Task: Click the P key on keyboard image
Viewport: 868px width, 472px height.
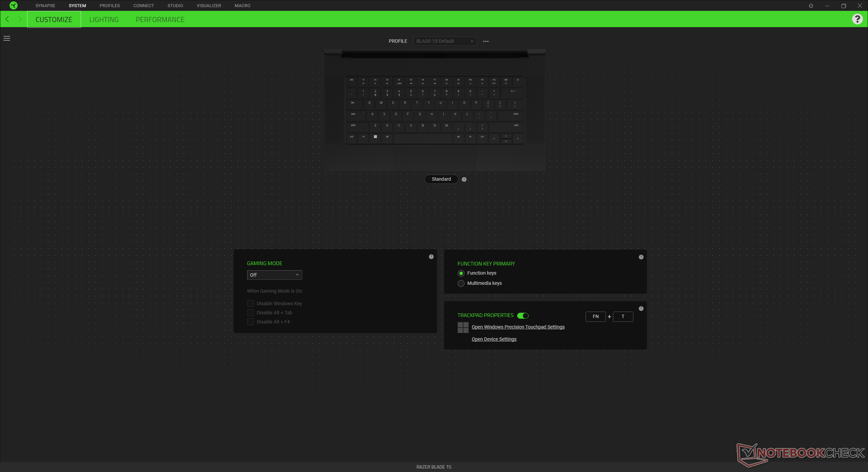Action: point(476,104)
